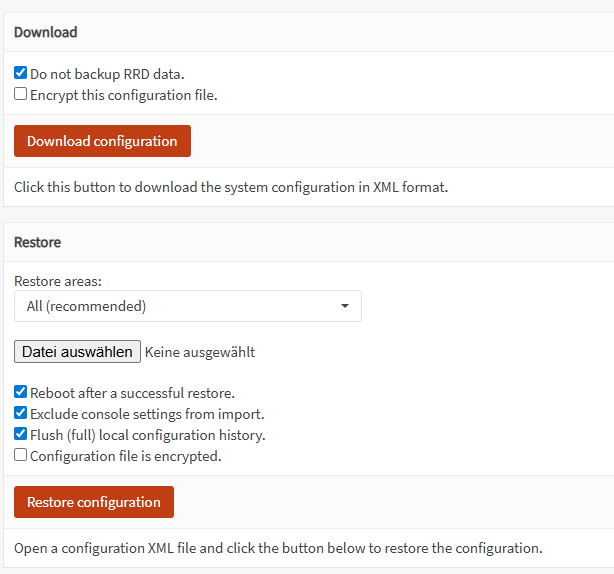The height and width of the screenshot is (574, 614).
Task: Enable Encrypt this configuration file checkbox
Action: (x=20, y=94)
